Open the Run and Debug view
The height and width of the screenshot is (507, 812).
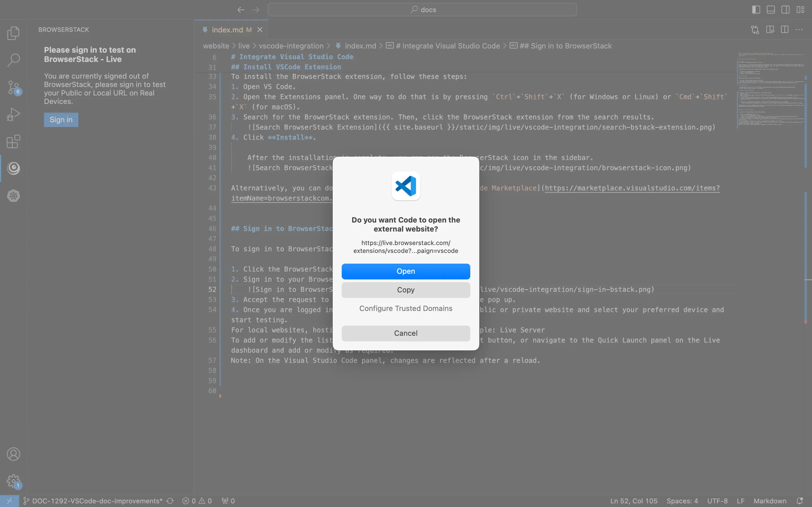14,114
